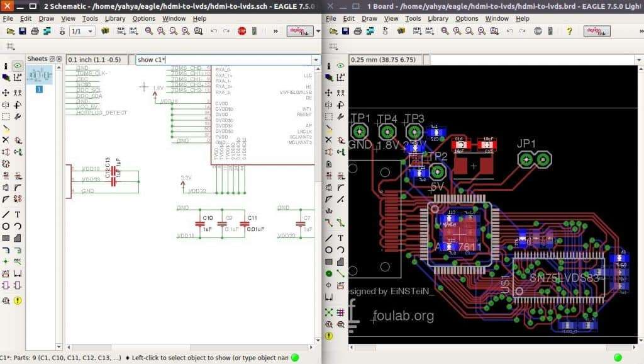Click the Design Link button
Viewport: 644px width, 364px height.
[297, 31]
